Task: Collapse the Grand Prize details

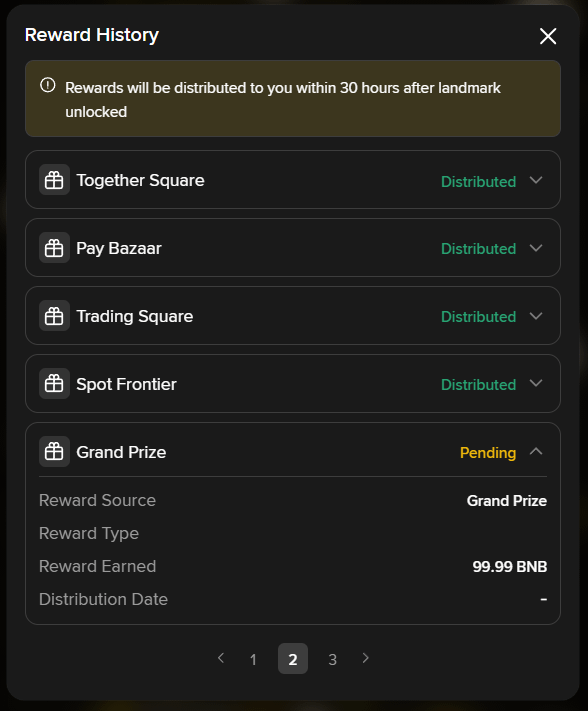Action: (536, 452)
